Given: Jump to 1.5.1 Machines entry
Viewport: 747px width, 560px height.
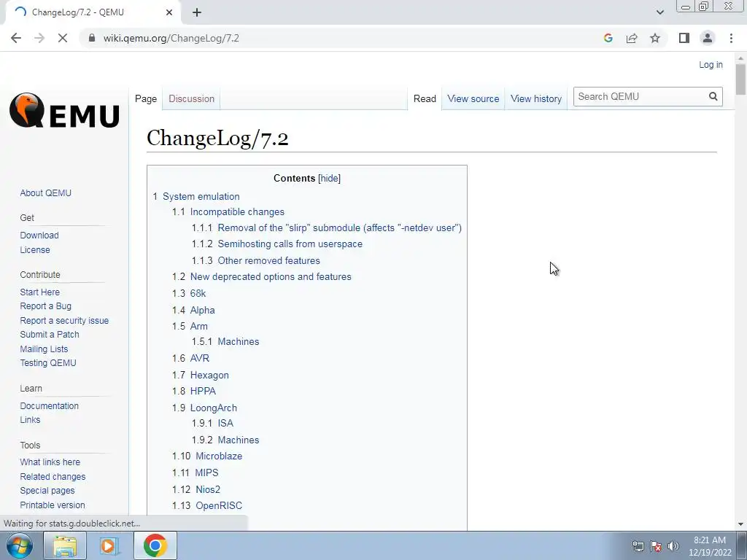Looking at the screenshot, I should (239, 341).
